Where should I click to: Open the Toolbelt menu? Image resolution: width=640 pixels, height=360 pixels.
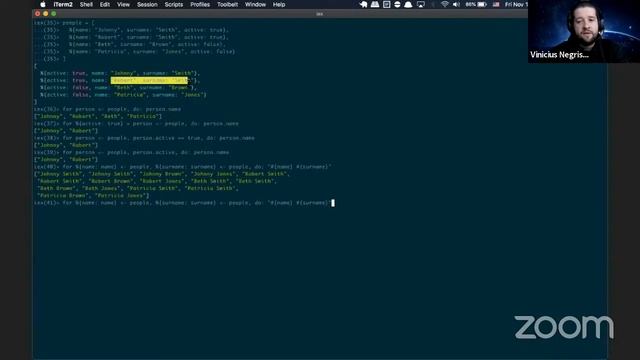pos(227,4)
